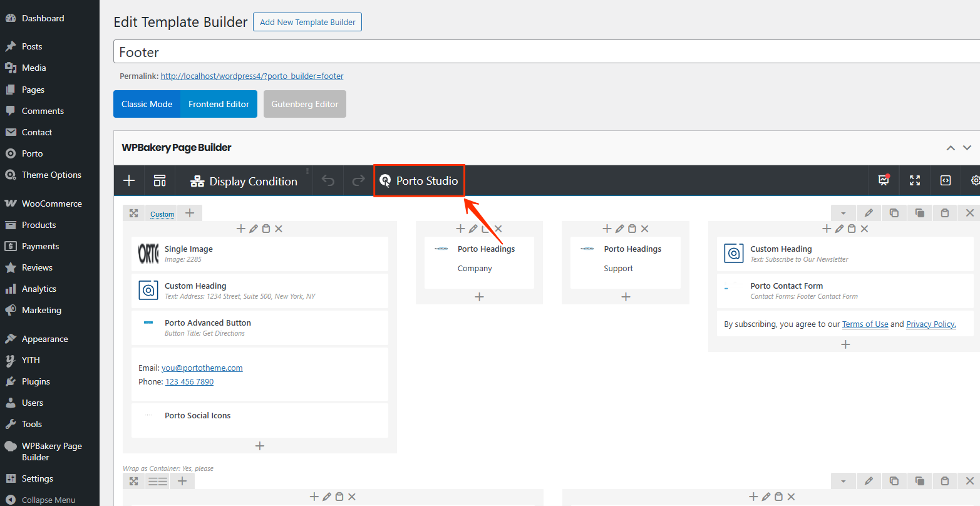980x506 pixels.
Task: Click the WPBakery panel down arrow
Action: pos(967,148)
